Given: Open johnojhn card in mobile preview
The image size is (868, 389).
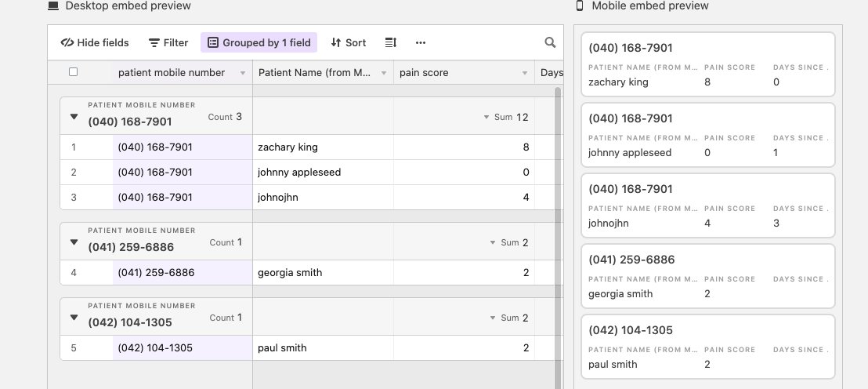Looking at the screenshot, I should (708, 205).
